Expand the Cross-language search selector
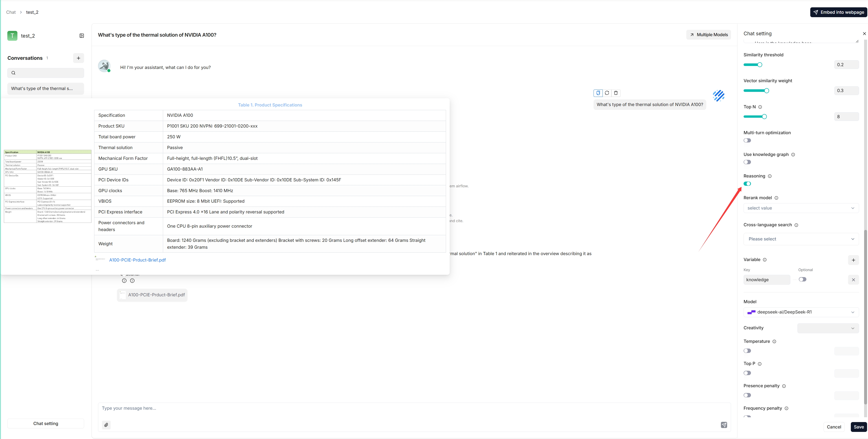The width and height of the screenshot is (868, 439). pos(801,239)
